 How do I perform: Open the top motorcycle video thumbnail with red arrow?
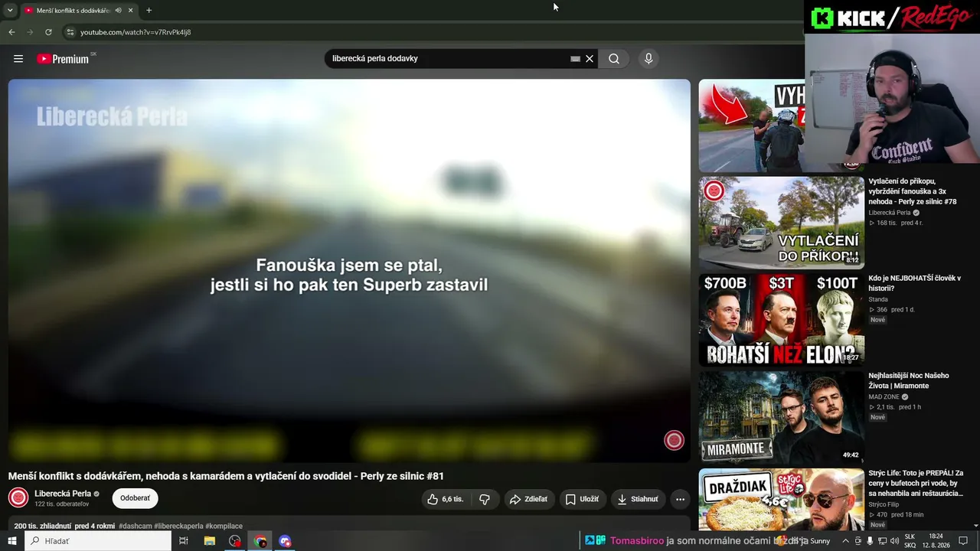(x=751, y=126)
